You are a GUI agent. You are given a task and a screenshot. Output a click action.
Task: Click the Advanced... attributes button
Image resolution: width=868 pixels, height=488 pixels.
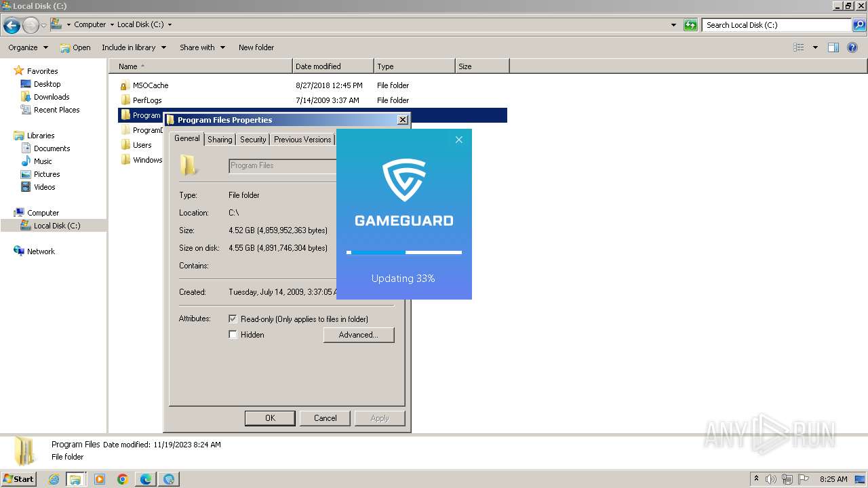pos(359,335)
